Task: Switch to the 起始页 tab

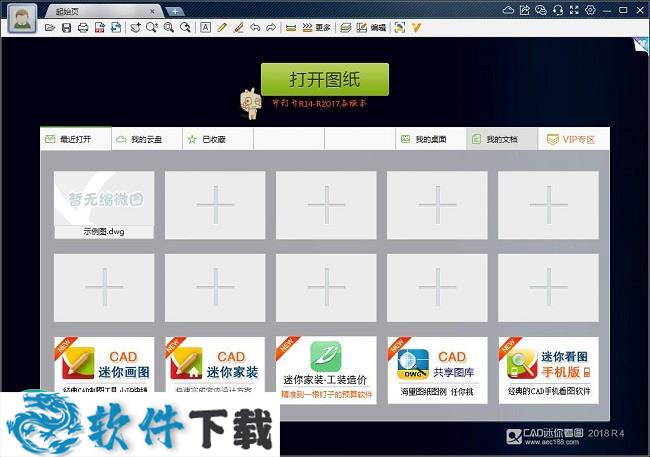Action: pyautogui.click(x=99, y=11)
